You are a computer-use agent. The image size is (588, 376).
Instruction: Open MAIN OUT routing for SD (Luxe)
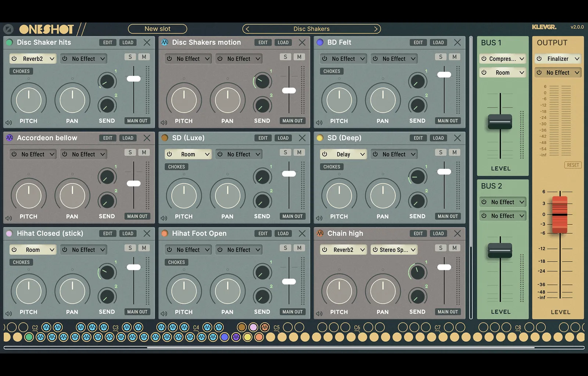click(293, 216)
